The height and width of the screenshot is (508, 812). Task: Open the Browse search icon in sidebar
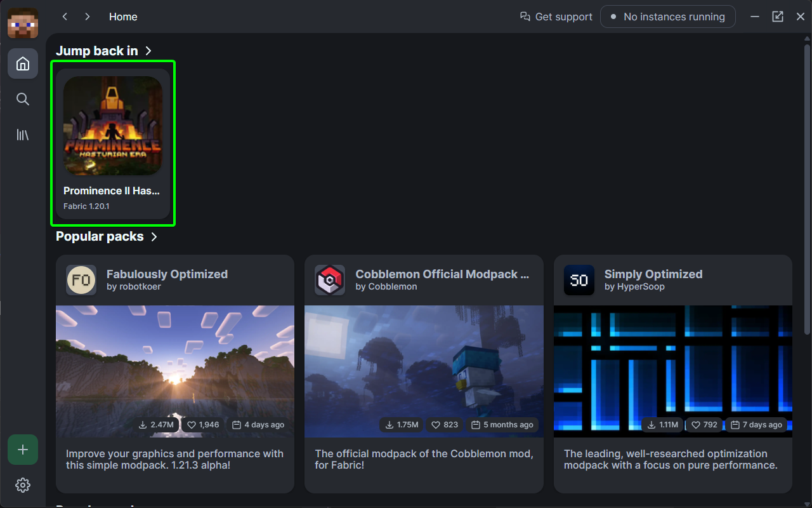23,99
